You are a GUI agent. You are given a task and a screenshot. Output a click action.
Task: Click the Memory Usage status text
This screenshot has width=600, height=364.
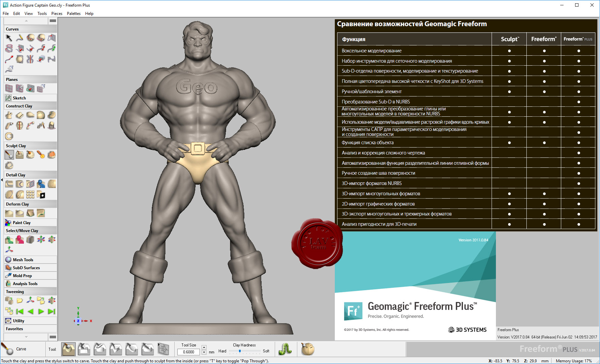[x=573, y=361]
